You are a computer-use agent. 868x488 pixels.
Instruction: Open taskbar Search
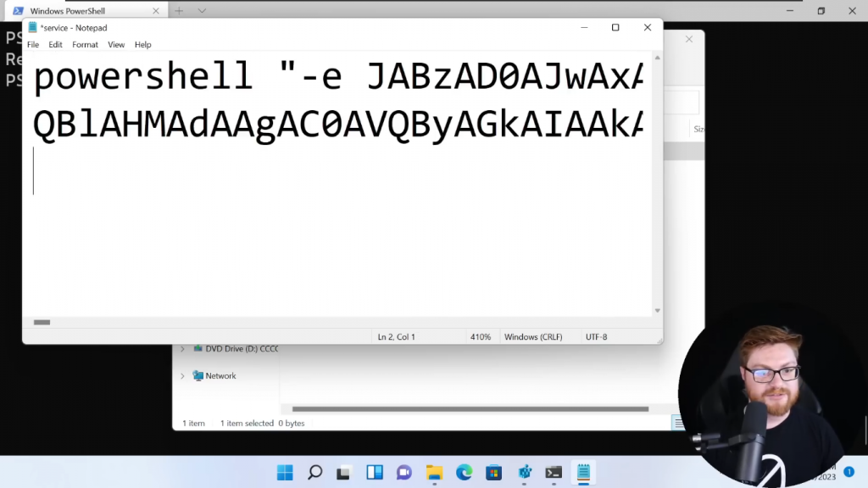tap(315, 473)
